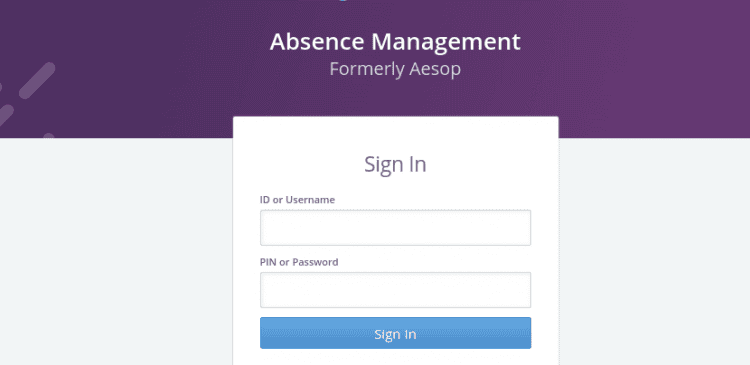Select the word Absence in title

point(318,42)
